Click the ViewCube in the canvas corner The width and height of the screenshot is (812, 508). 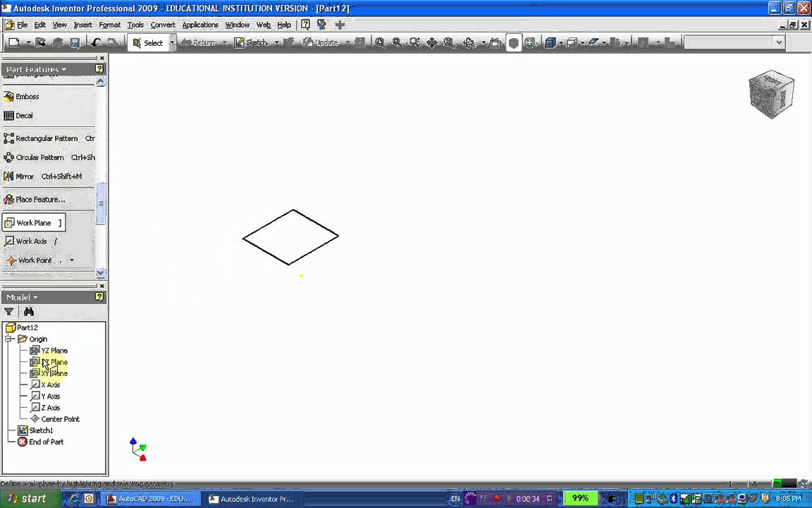point(772,95)
